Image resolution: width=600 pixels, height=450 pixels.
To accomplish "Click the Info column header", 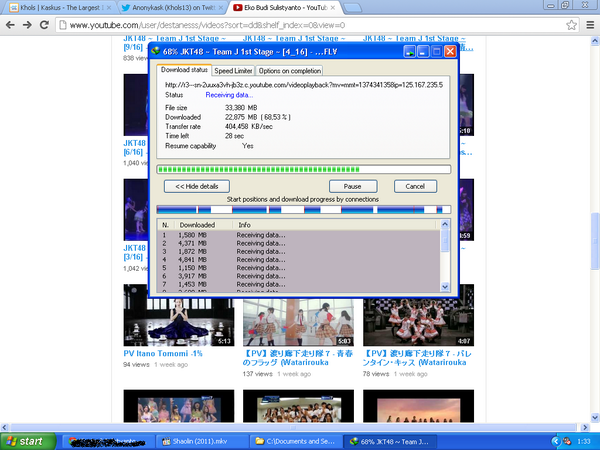I will pyautogui.click(x=335, y=225).
